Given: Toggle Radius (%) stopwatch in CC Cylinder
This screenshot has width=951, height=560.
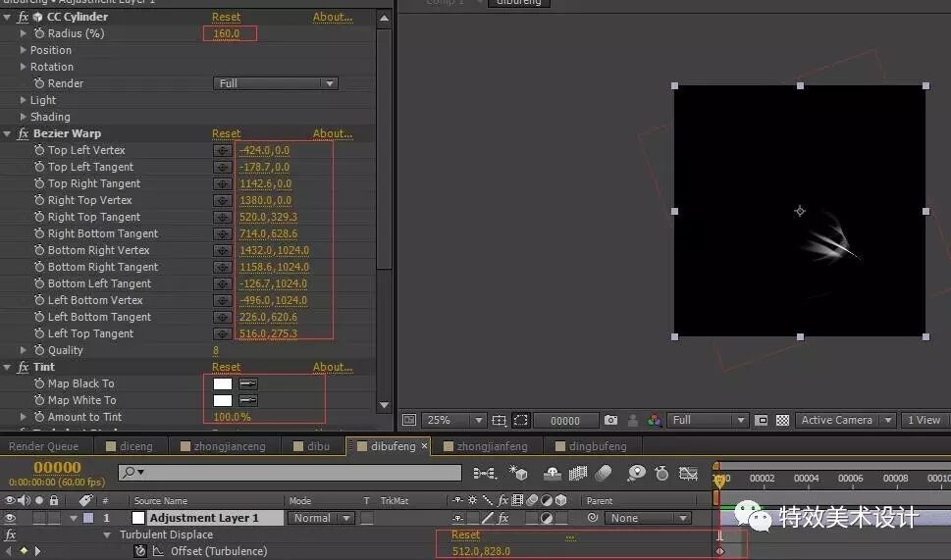Looking at the screenshot, I should coord(39,33).
